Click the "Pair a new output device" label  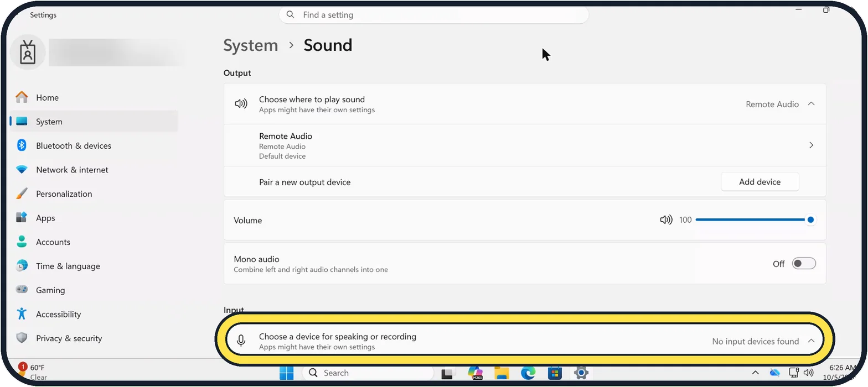304,182
